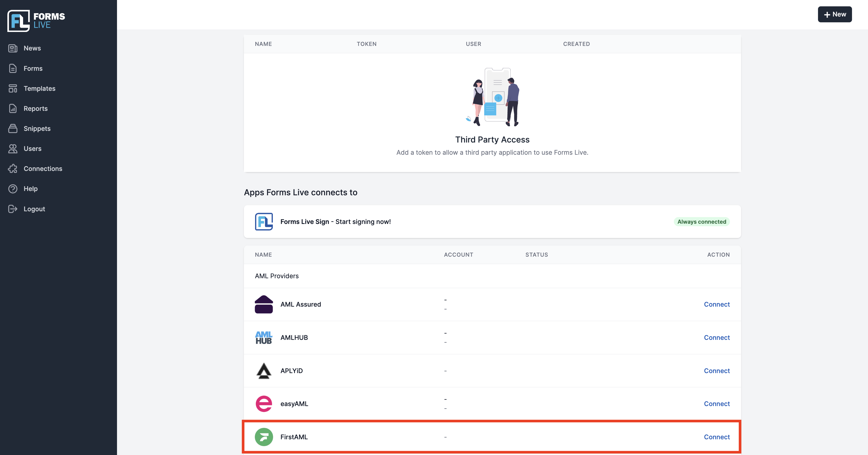868x455 pixels.
Task: Click the easyAML pink logo
Action: pyautogui.click(x=264, y=404)
